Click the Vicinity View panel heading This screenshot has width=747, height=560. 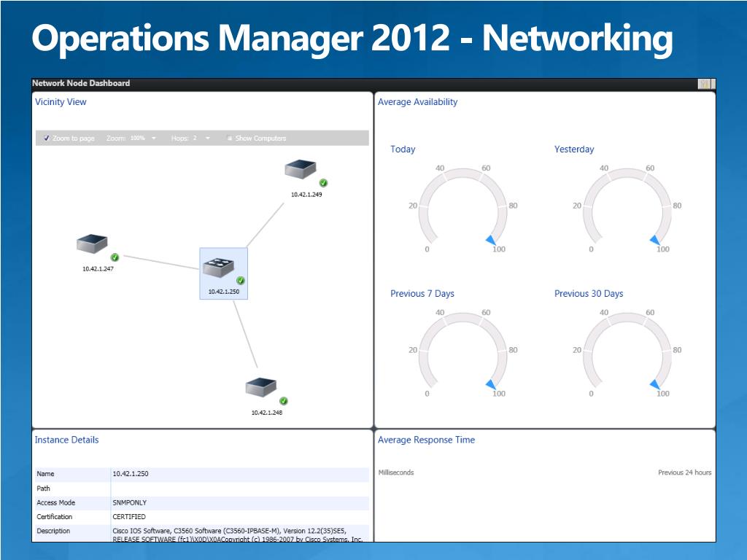pos(61,102)
